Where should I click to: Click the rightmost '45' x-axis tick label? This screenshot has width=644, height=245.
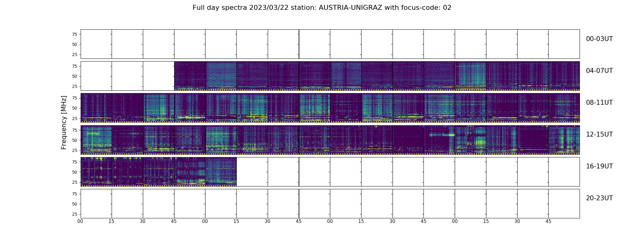[x=548, y=221]
